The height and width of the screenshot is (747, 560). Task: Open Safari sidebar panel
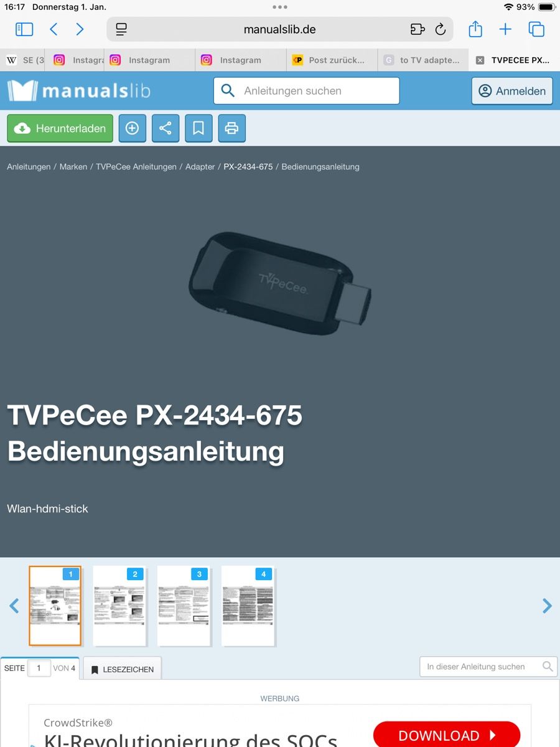(x=24, y=29)
